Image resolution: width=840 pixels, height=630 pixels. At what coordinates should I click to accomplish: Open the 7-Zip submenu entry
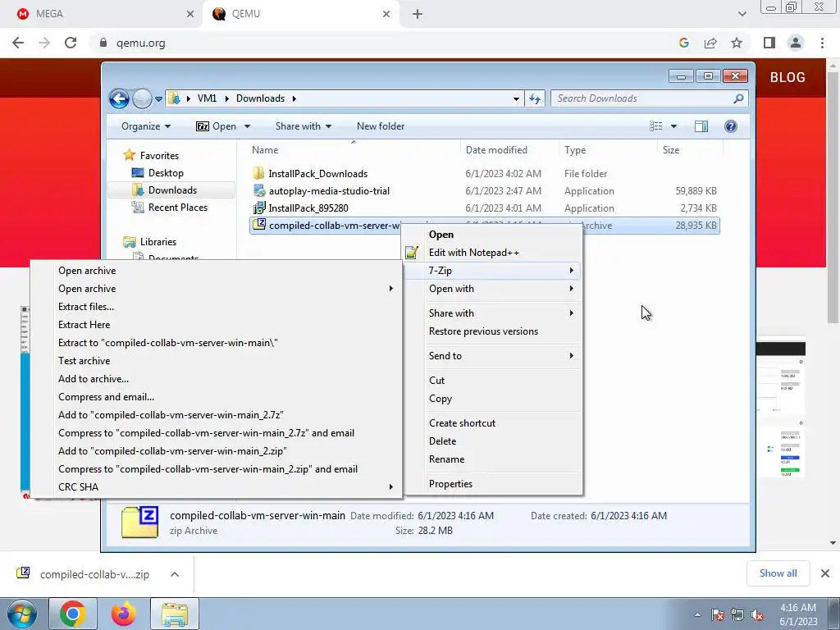coord(492,271)
